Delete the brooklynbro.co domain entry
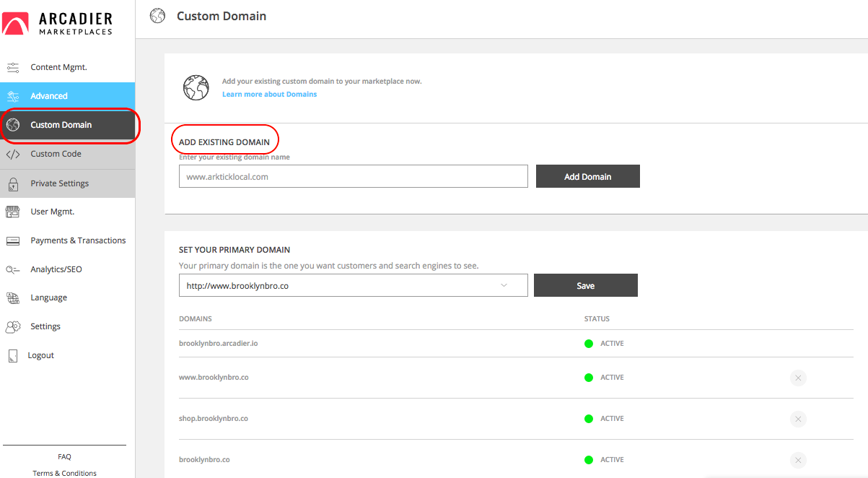The width and height of the screenshot is (868, 478). [797, 460]
